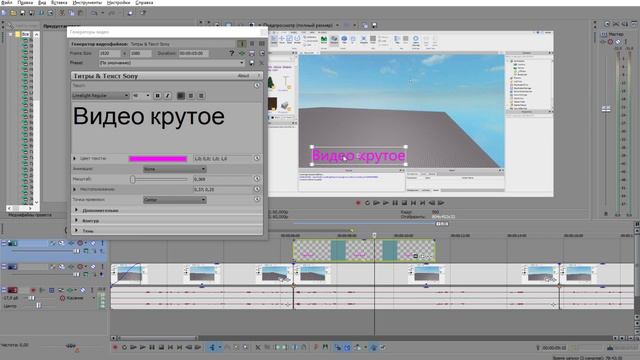Click the magenta text color swatch

click(158, 159)
